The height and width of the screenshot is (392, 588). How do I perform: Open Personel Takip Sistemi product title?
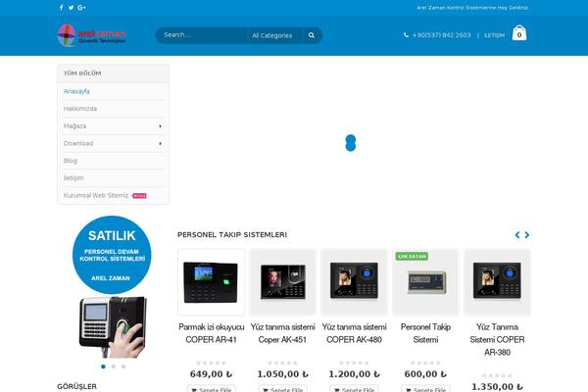click(x=425, y=333)
